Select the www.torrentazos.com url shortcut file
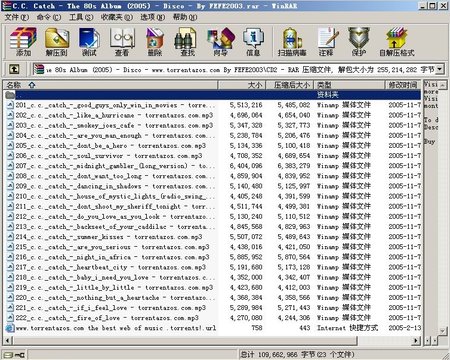Image resolution: width=450 pixels, height=360 pixels. tap(116, 328)
